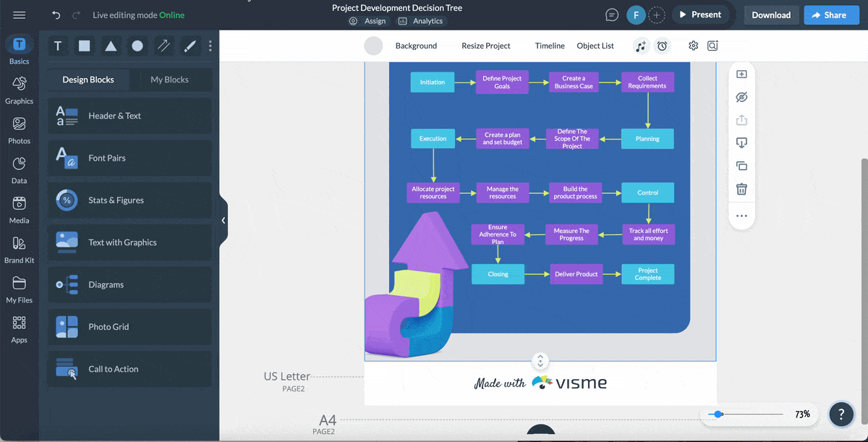Open the hamburger main menu
The height and width of the screenshot is (442, 868).
pyautogui.click(x=20, y=15)
